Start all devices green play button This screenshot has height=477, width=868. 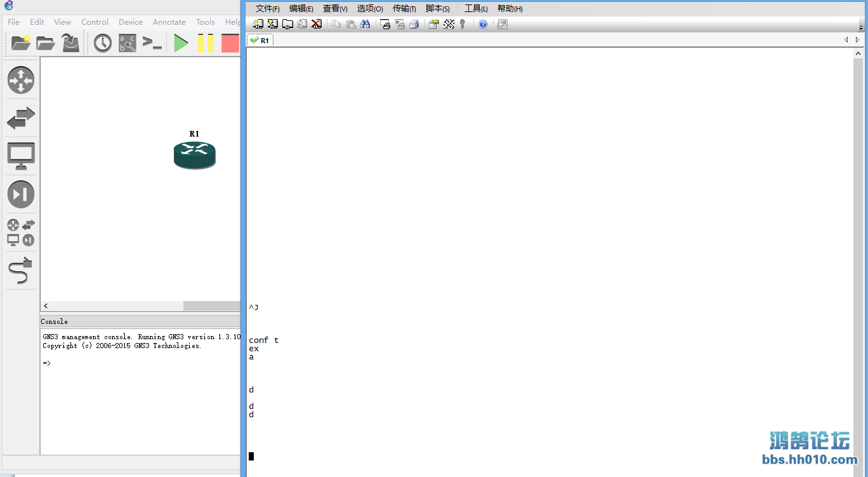click(181, 43)
